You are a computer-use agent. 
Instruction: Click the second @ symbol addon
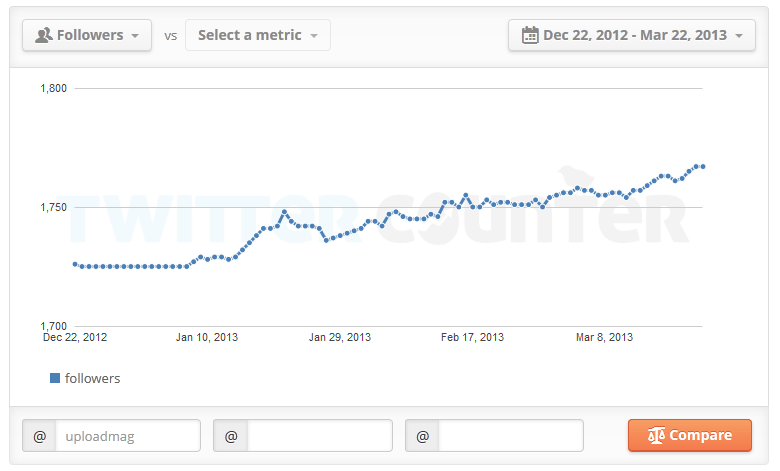[231, 436]
